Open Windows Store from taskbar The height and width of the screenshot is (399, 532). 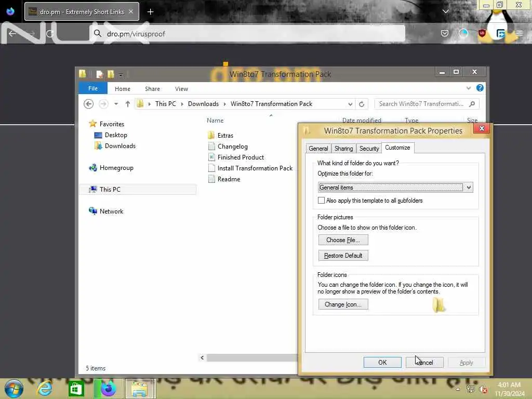[x=76, y=389]
